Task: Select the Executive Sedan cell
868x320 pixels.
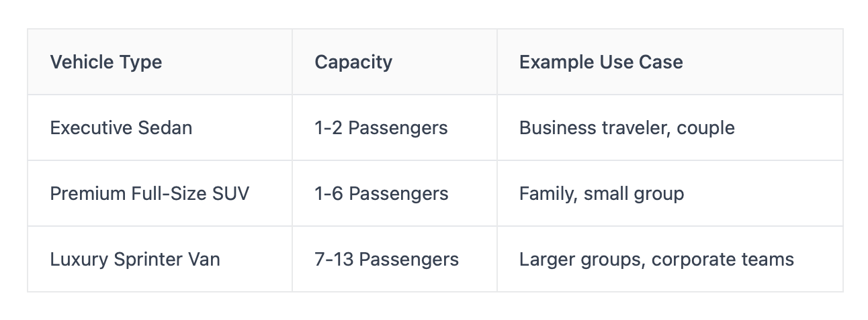Action: point(121,128)
